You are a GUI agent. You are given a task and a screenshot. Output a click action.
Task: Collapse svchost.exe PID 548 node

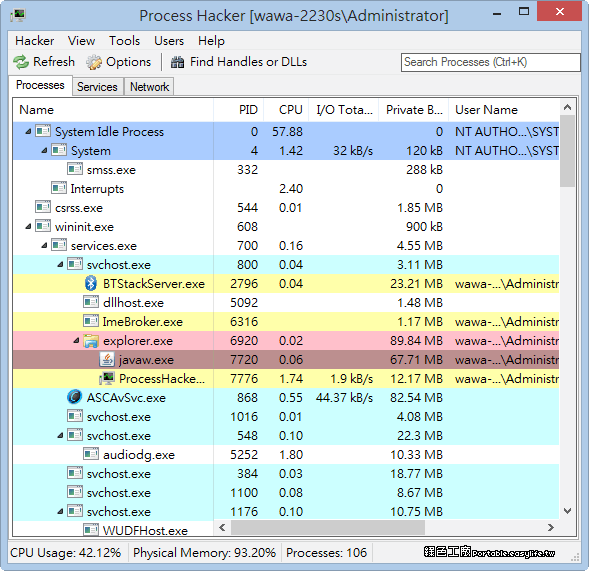[60, 436]
